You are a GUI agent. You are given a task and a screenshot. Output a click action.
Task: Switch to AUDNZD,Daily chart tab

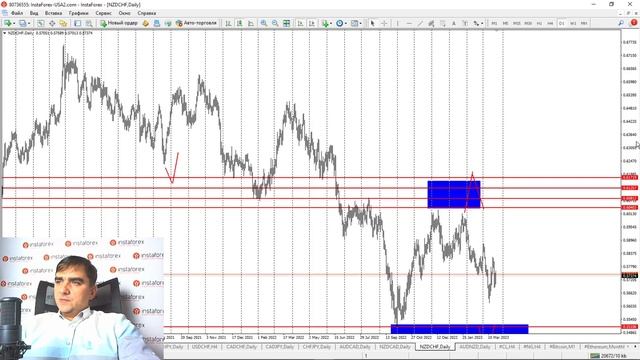(x=475, y=347)
